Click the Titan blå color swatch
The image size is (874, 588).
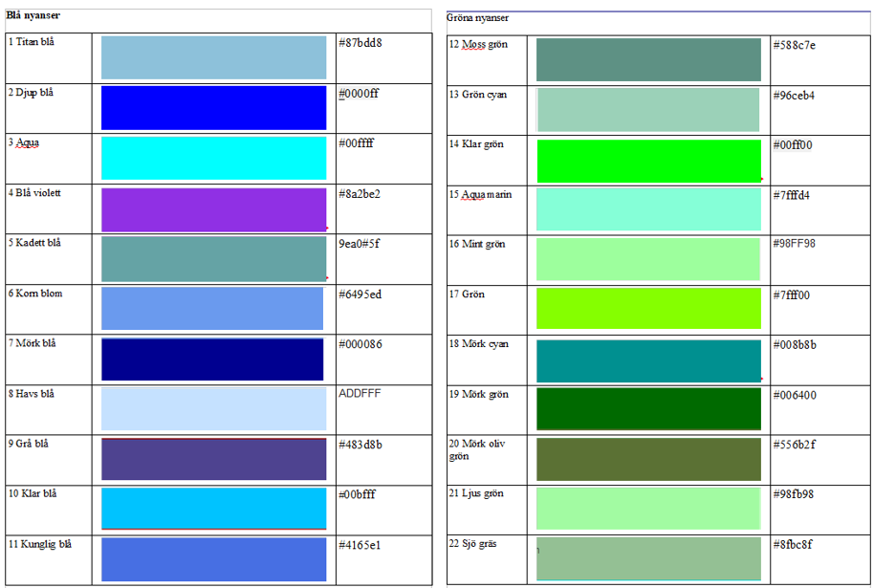coord(213,58)
